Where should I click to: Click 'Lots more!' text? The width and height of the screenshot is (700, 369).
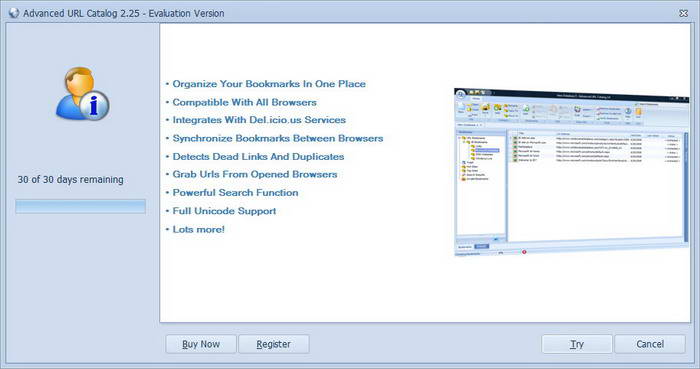[x=198, y=229]
